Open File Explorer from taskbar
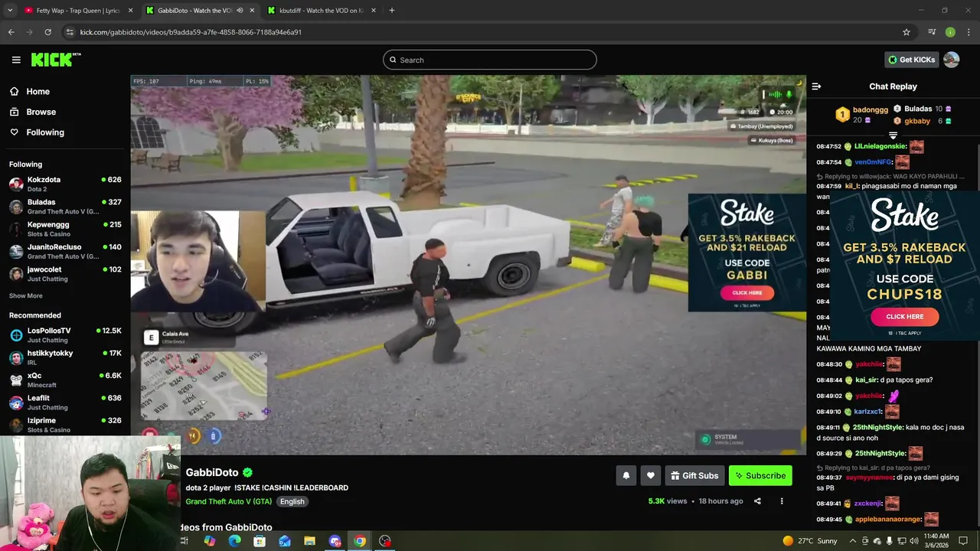980x551 pixels. click(x=309, y=541)
